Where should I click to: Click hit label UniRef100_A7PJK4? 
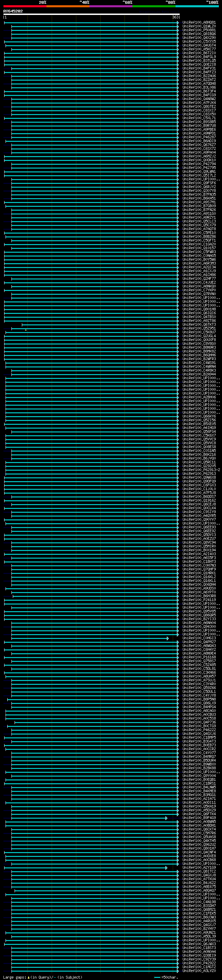point(199,103)
